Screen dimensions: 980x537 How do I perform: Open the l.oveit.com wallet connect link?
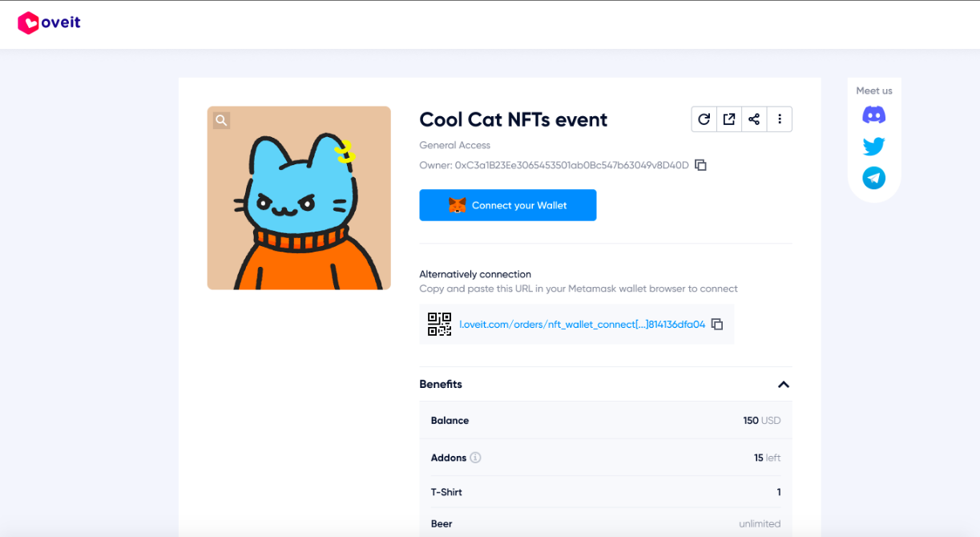tap(582, 325)
